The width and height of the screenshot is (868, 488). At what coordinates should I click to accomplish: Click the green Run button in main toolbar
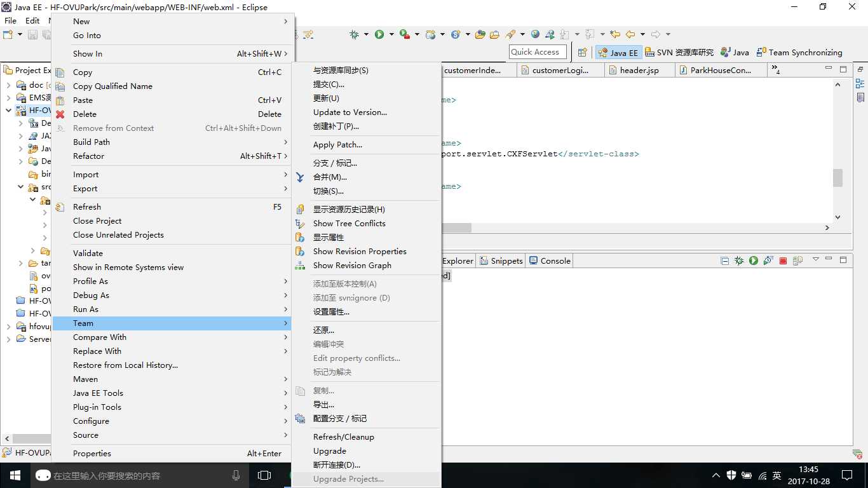[379, 34]
